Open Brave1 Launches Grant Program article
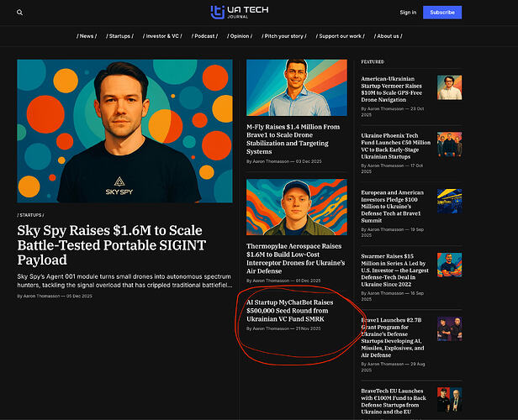The height and width of the screenshot is (420, 518). point(393,337)
